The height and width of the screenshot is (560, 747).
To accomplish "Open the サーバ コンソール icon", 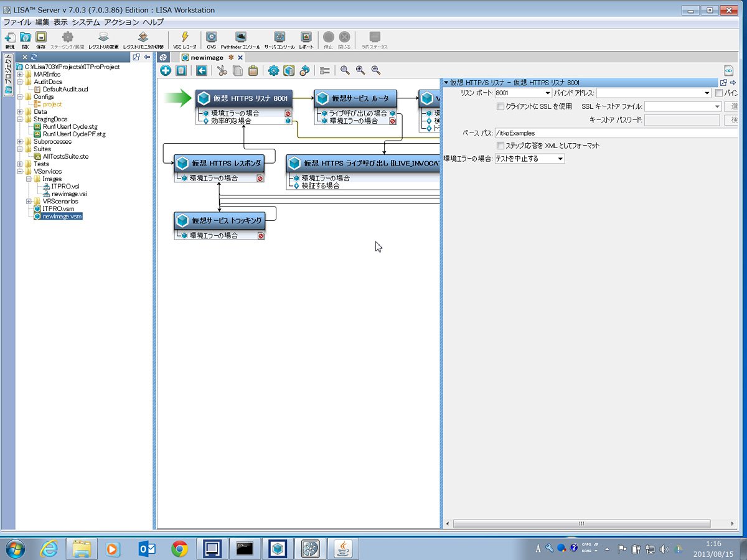I will (280, 37).
